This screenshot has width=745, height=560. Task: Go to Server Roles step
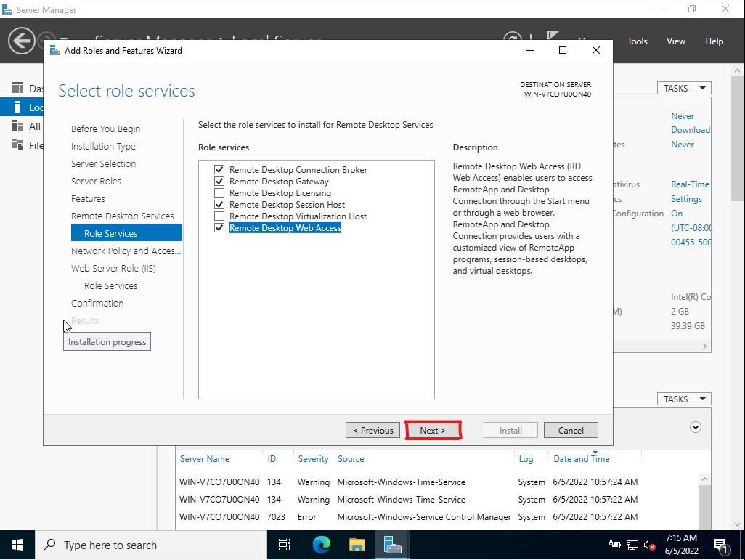(x=96, y=181)
